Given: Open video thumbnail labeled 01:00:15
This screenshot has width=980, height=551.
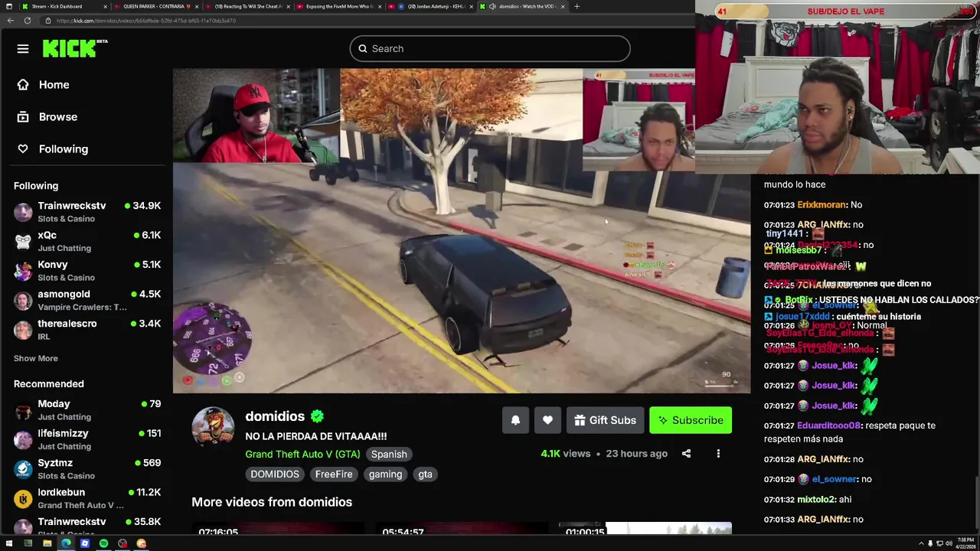Looking at the screenshot, I should 645,528.
